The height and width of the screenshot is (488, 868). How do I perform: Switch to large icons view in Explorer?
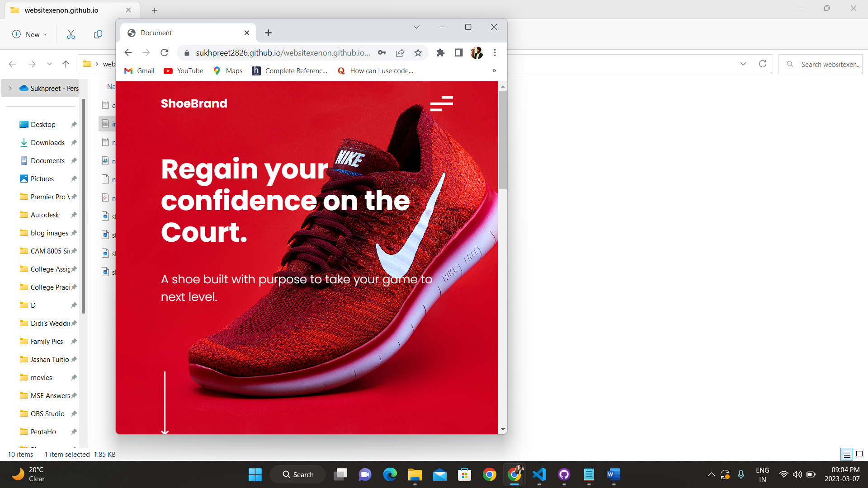859,454
